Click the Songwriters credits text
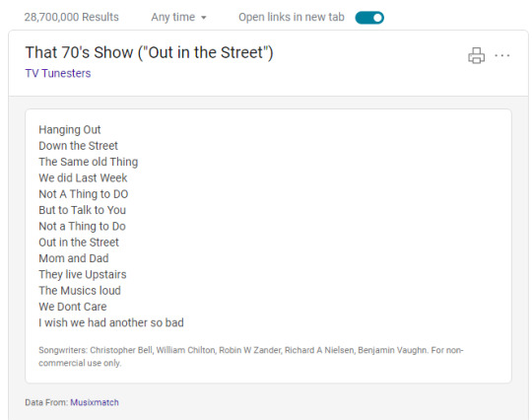 [251, 357]
